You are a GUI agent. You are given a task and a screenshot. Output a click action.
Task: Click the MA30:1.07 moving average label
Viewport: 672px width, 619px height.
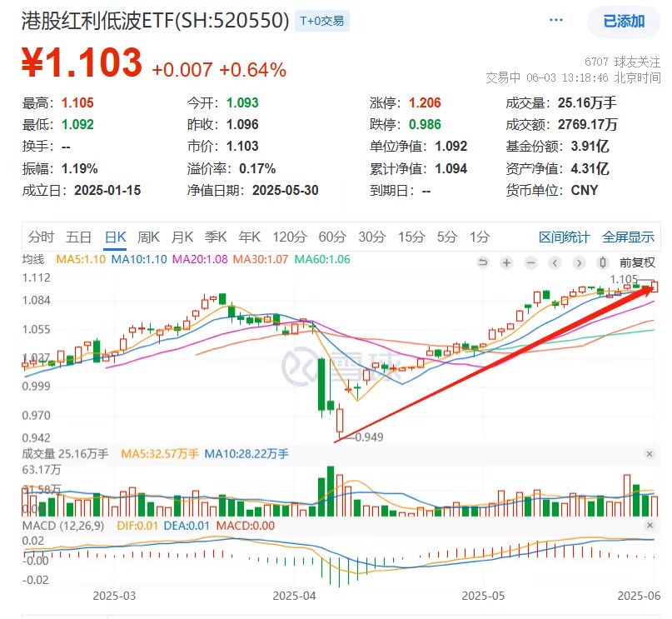pyautogui.click(x=261, y=259)
